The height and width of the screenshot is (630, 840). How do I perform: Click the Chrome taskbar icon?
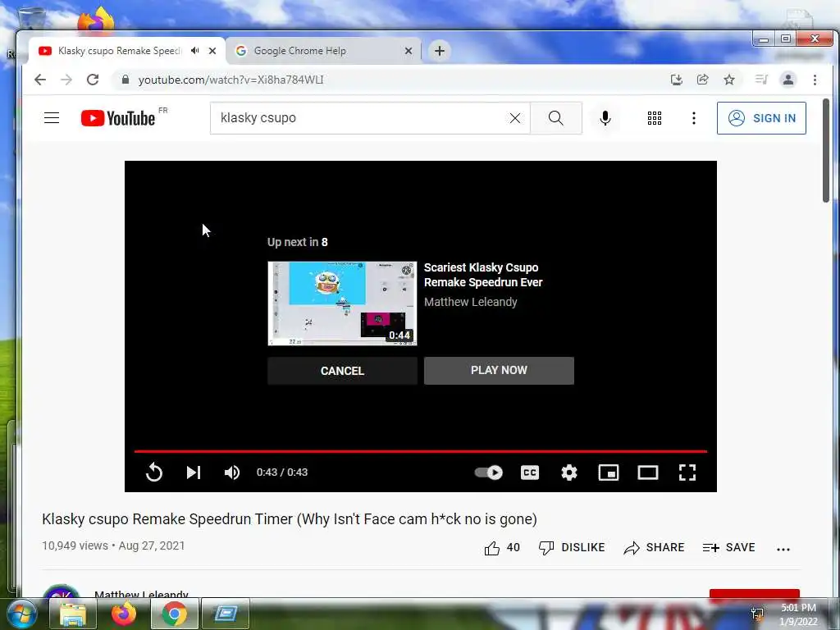click(174, 614)
